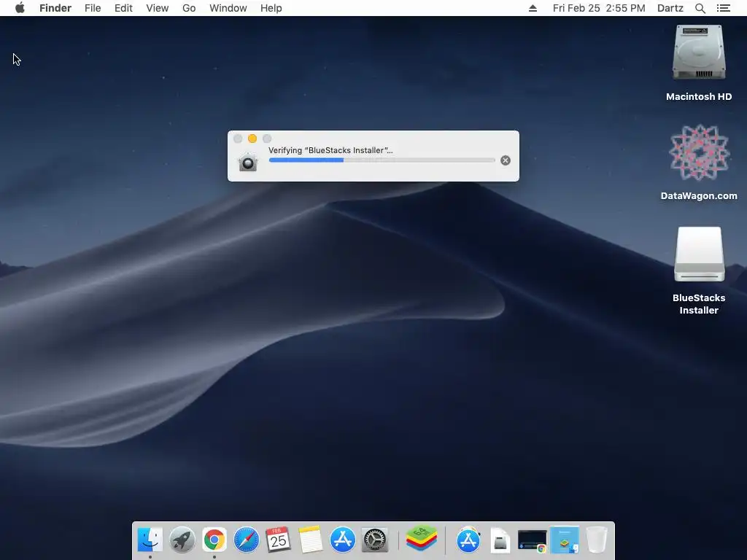747x560 pixels.
Task: Open App Store icon left of System Preferences
Action: tap(343, 540)
